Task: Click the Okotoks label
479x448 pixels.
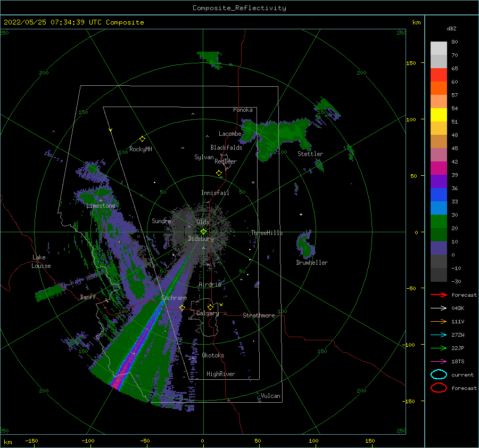Action: coord(213,355)
